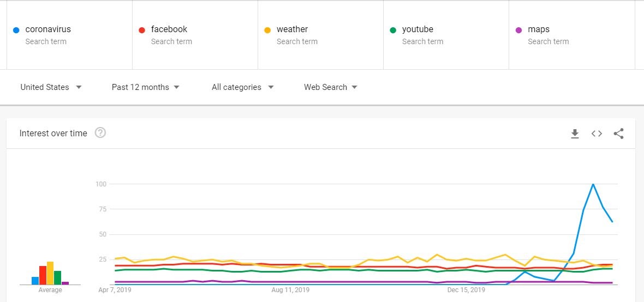Edit the facebook search term

click(x=195, y=35)
